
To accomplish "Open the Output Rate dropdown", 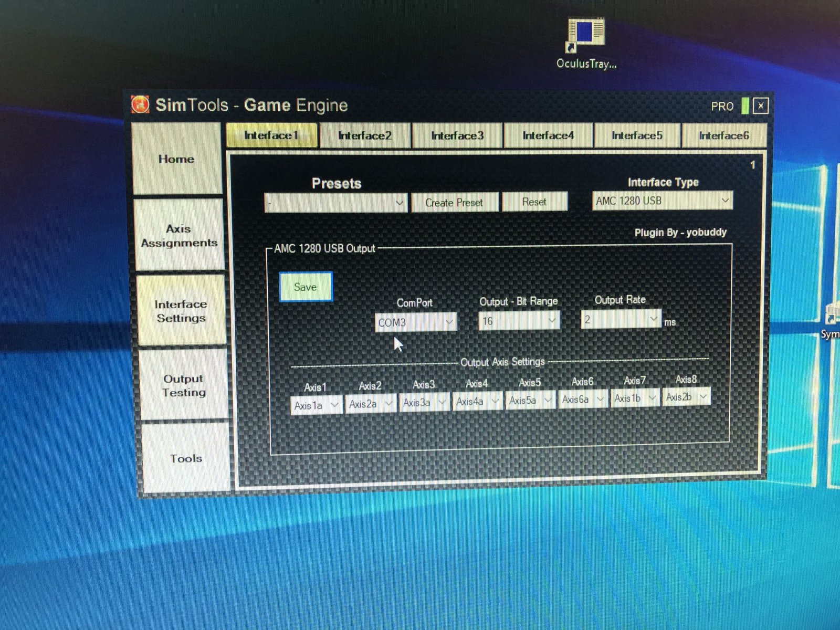I will pos(621,319).
